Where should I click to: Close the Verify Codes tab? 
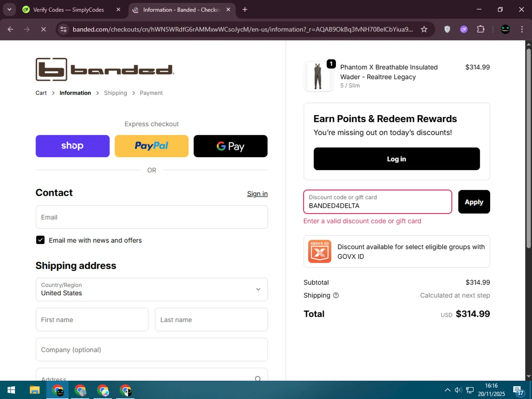click(x=118, y=10)
